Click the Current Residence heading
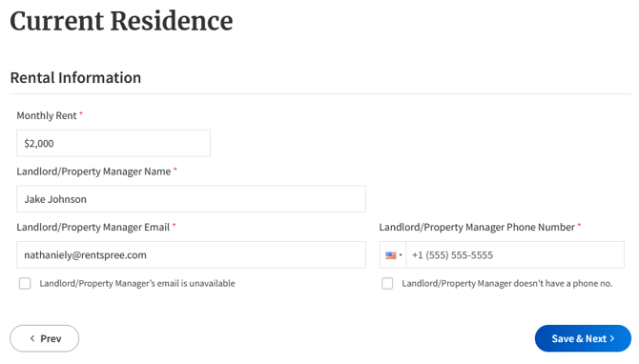 pyautogui.click(x=121, y=21)
